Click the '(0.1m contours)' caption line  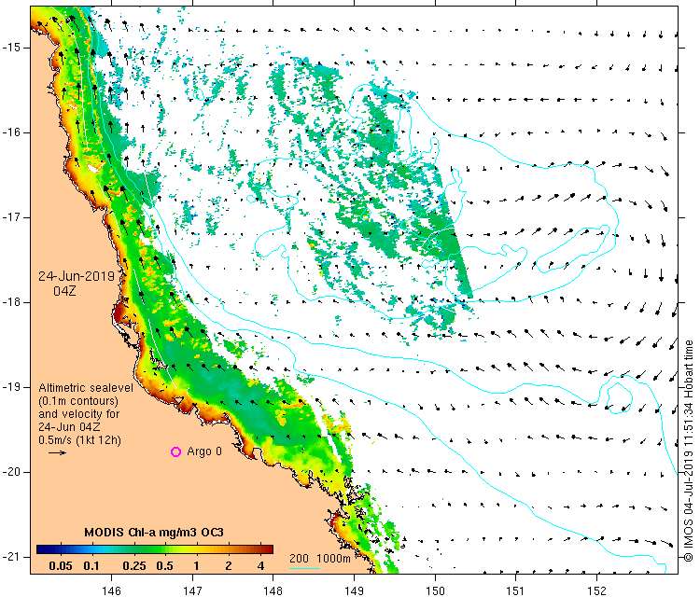[78, 401]
